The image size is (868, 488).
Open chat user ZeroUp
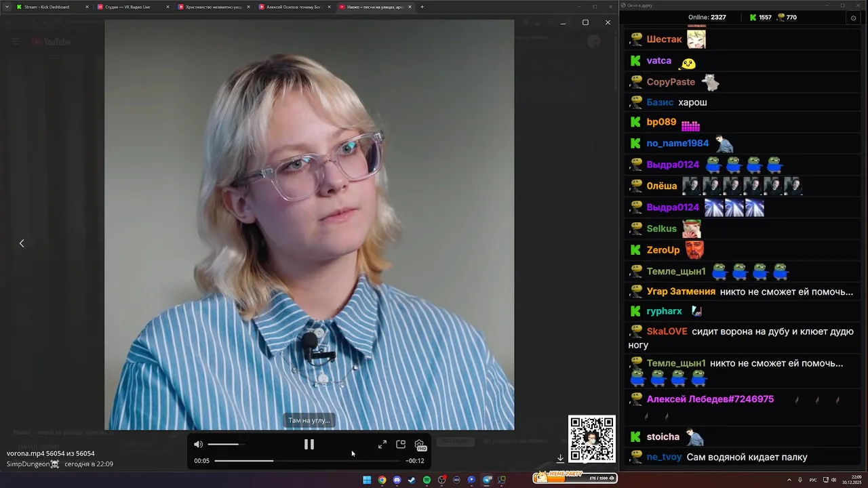pos(663,250)
